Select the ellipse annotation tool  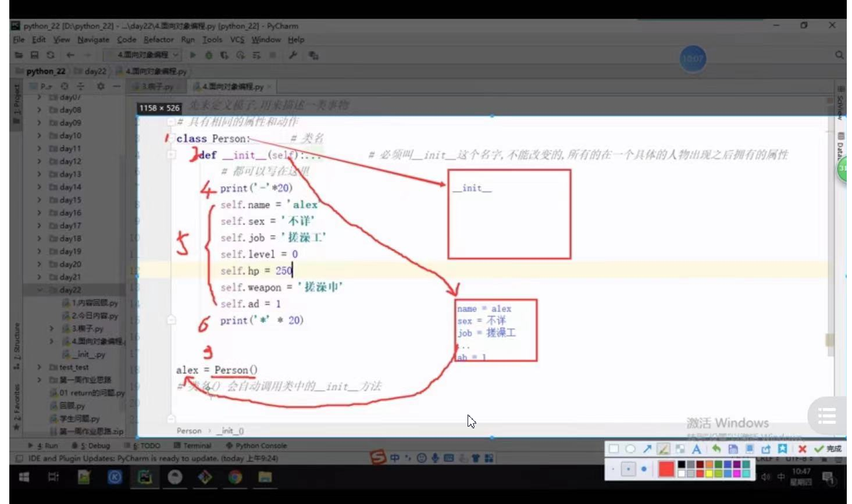[630, 449]
